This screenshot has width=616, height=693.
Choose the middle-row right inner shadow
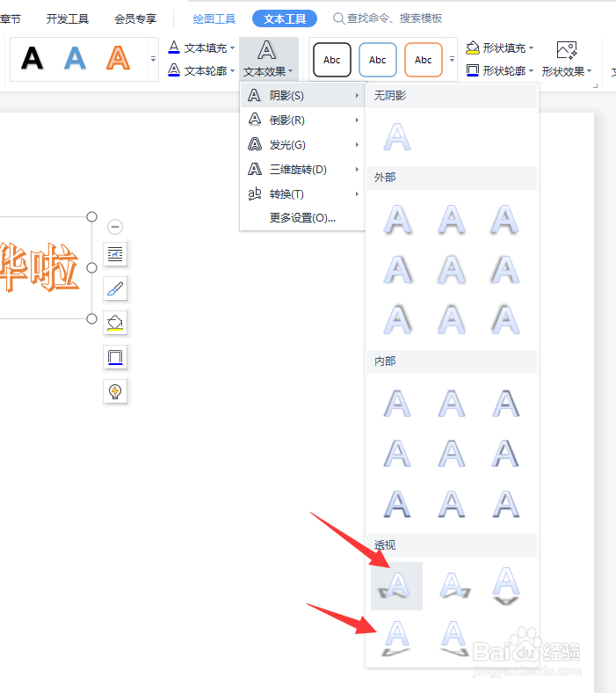(x=505, y=454)
